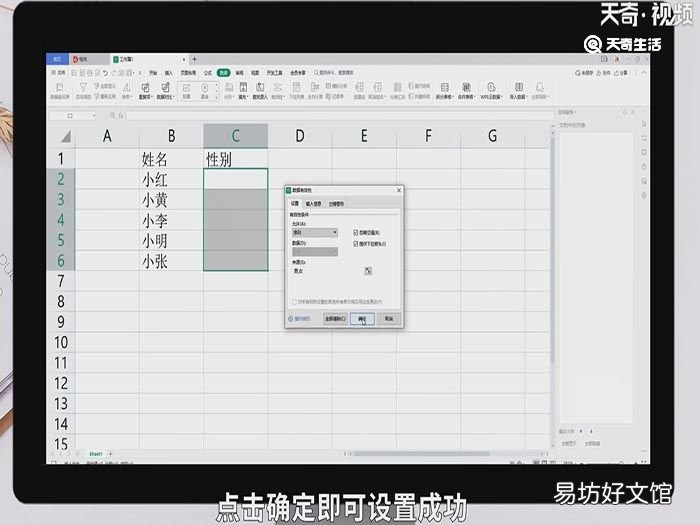Open the 重复项 dropdown
The image size is (700, 525).
pyautogui.click(x=146, y=91)
